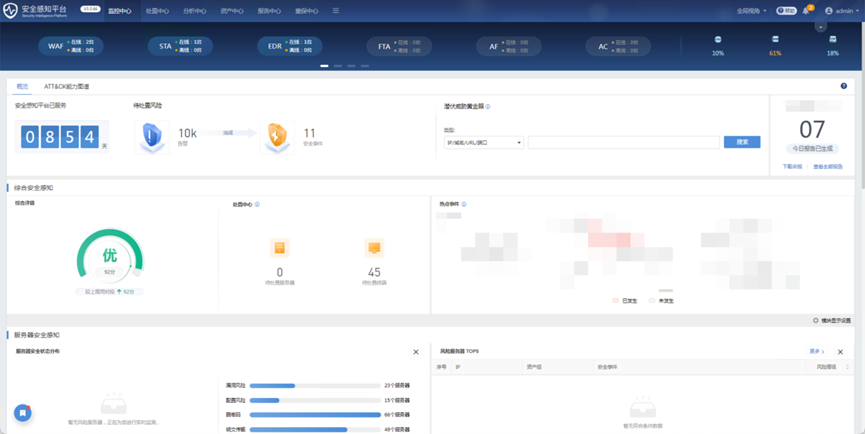Image resolution: width=865 pixels, height=434 pixels.
Task: Click the orange pending terminals monitor icon
Action: (x=374, y=248)
